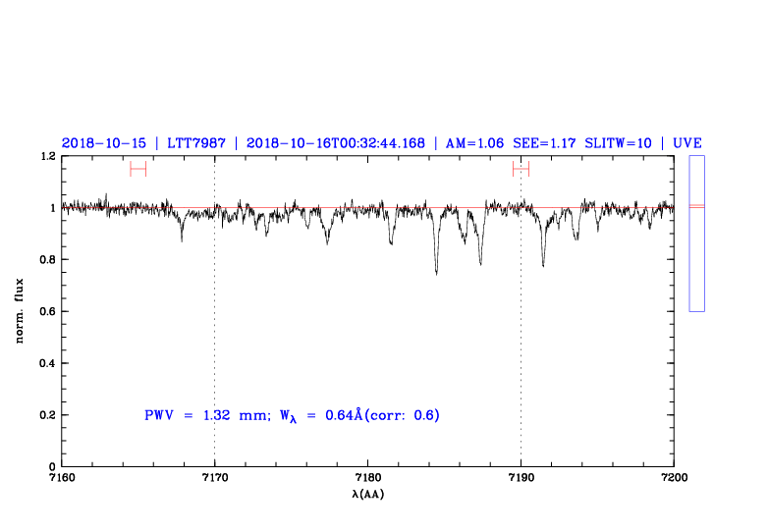Select the LTT7987 target name
Image resolution: width=768 pixels, height=532 pixels.
195,143
